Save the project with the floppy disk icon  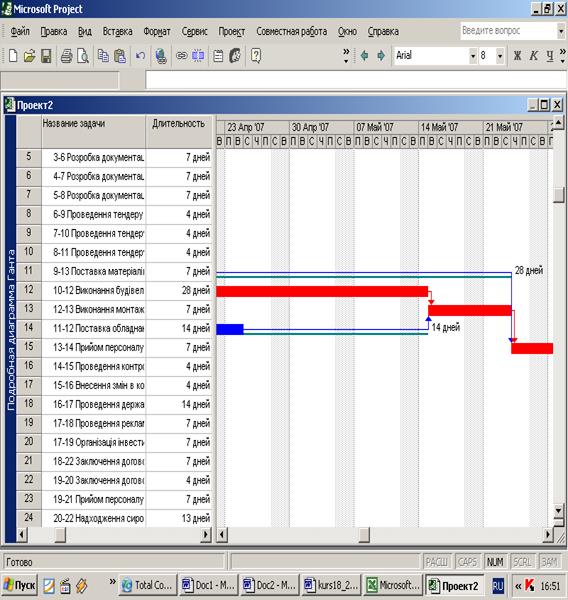pyautogui.click(x=46, y=56)
